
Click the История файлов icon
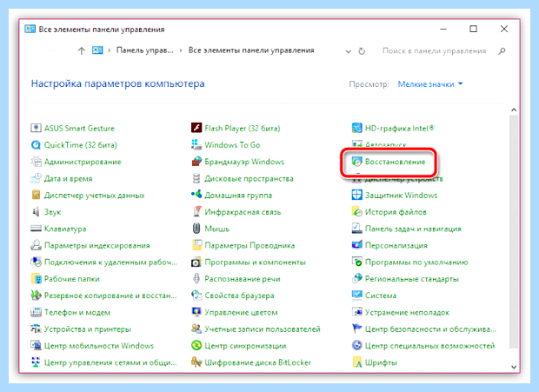point(356,212)
